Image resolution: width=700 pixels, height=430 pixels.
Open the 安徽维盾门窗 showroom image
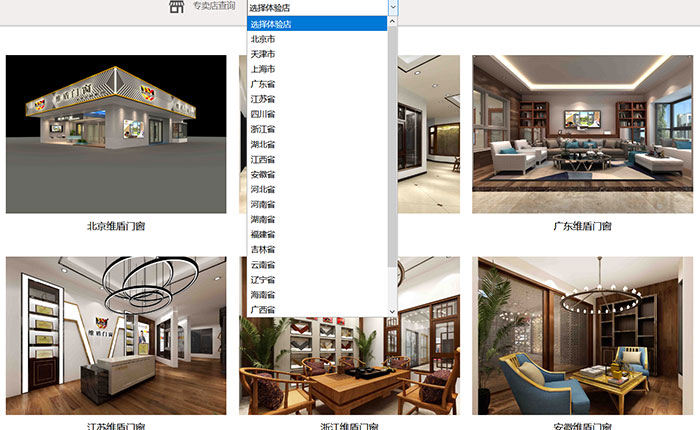coord(582,335)
